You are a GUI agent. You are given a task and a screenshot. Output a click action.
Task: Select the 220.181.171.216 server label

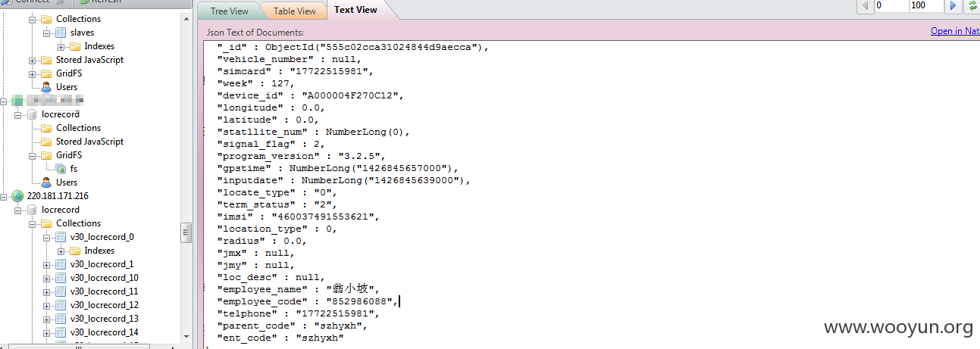tap(58, 196)
